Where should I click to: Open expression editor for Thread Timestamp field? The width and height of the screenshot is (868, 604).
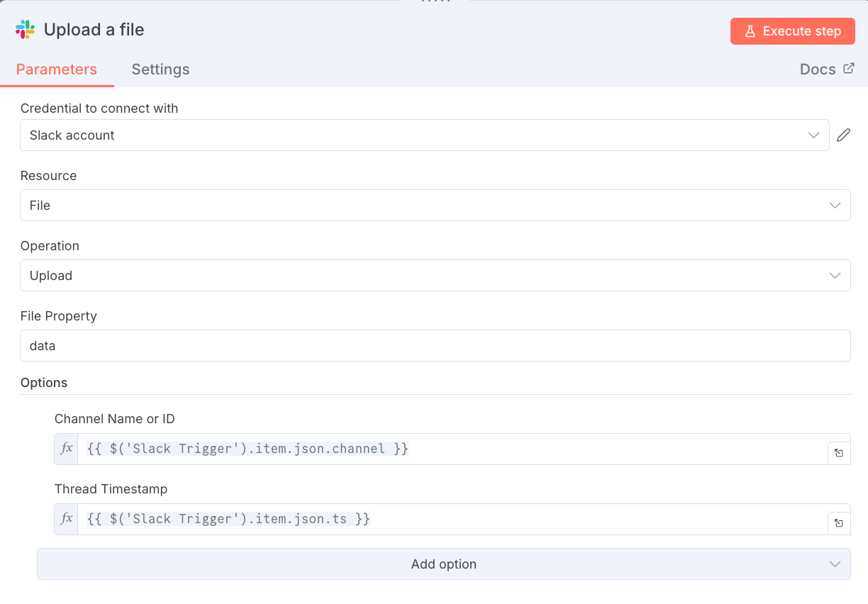pyautogui.click(x=839, y=523)
